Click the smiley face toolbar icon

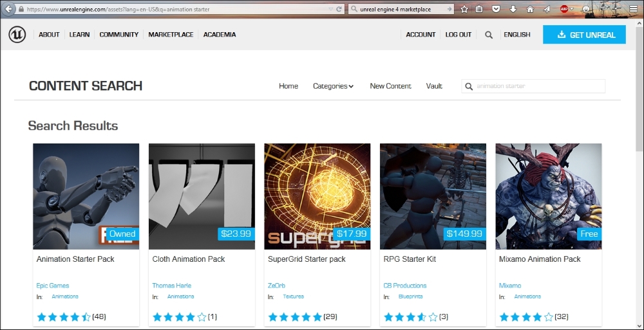click(587, 9)
